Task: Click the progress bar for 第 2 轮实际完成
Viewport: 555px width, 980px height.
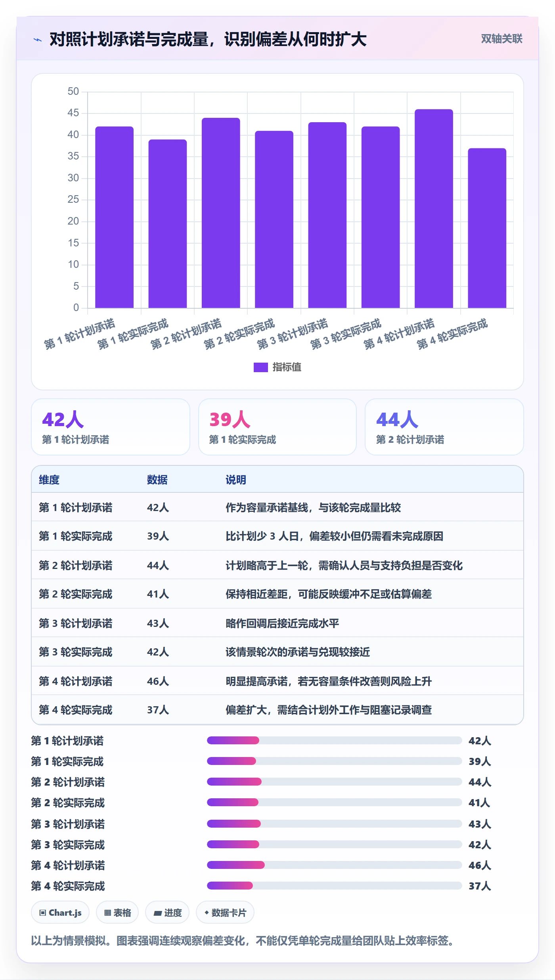Action: coord(335,802)
